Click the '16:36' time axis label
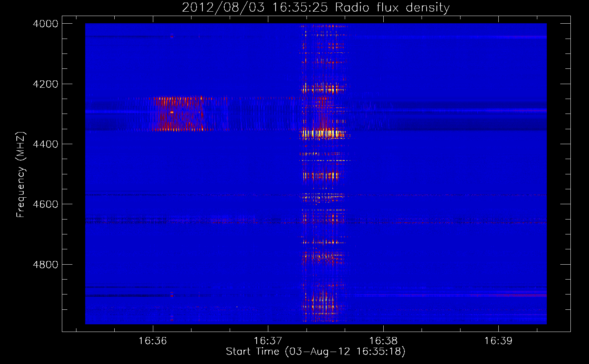The image size is (589, 364). (153, 341)
